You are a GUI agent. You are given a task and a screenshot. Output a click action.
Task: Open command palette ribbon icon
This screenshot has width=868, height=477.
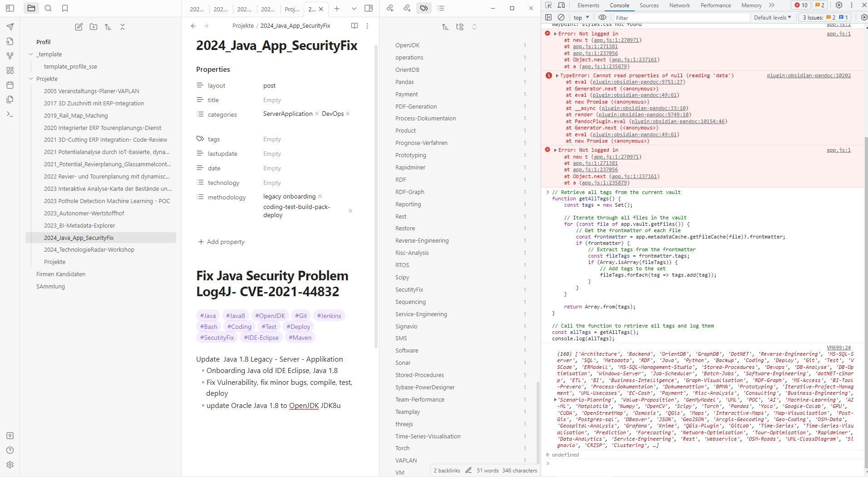click(x=10, y=114)
